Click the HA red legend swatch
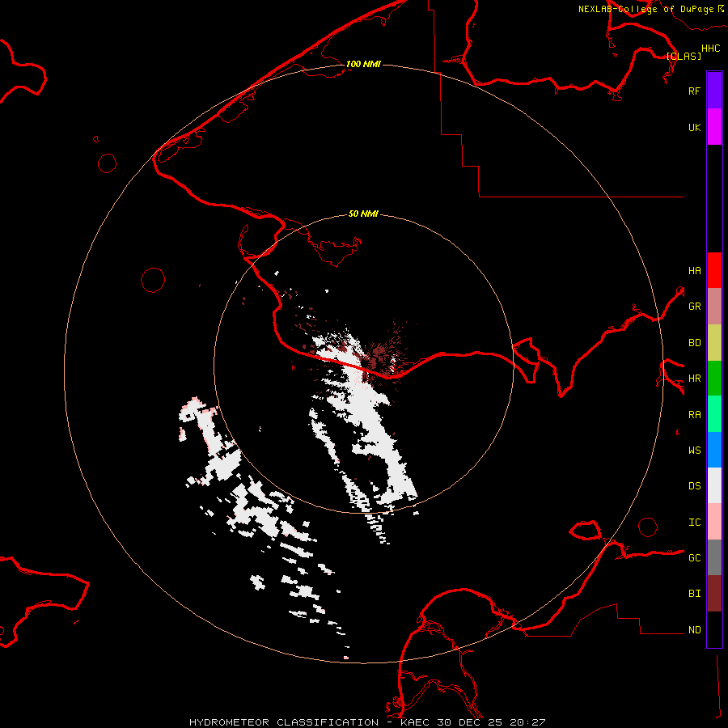This screenshot has height=728, width=728. tap(714, 270)
